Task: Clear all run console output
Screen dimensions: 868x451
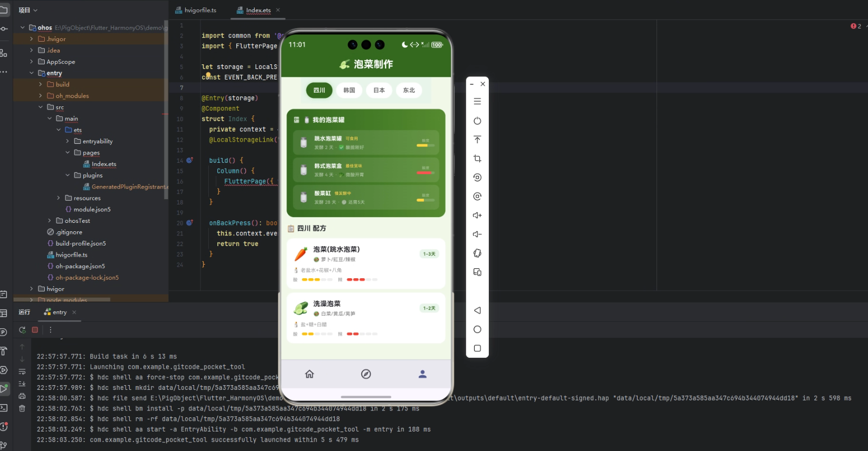Action: (x=22, y=408)
